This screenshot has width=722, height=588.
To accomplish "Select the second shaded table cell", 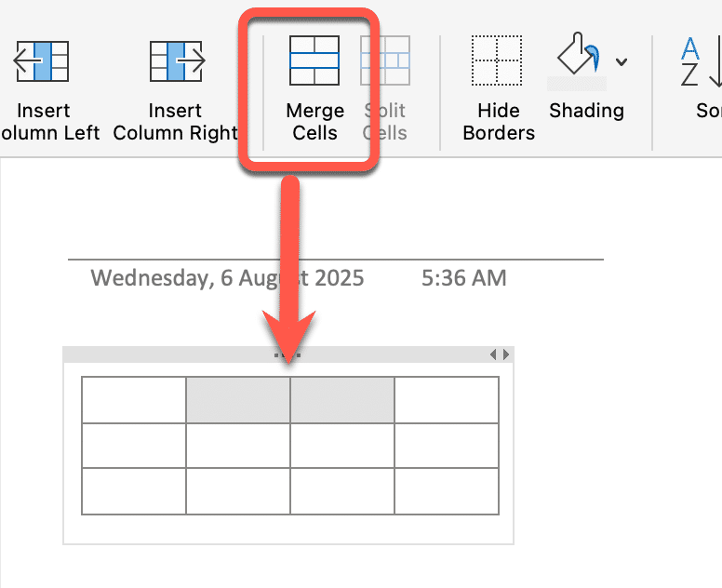I will pos(342,400).
